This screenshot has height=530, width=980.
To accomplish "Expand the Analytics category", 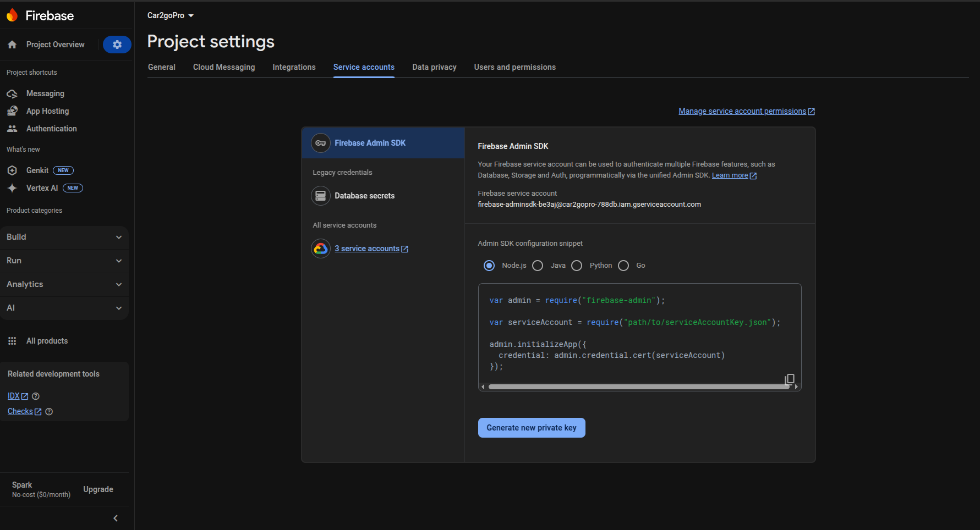I will tap(64, 284).
